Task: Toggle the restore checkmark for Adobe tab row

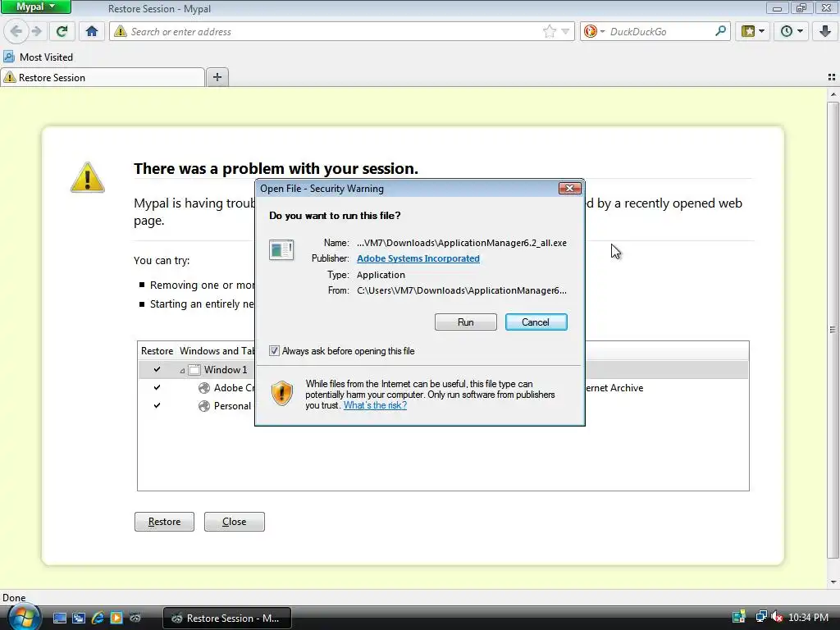Action: [157, 387]
